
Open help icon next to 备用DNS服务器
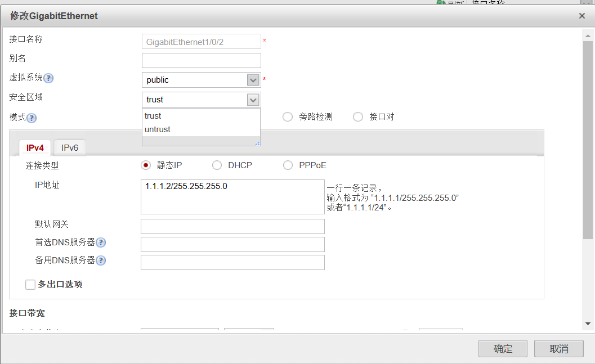tap(101, 260)
